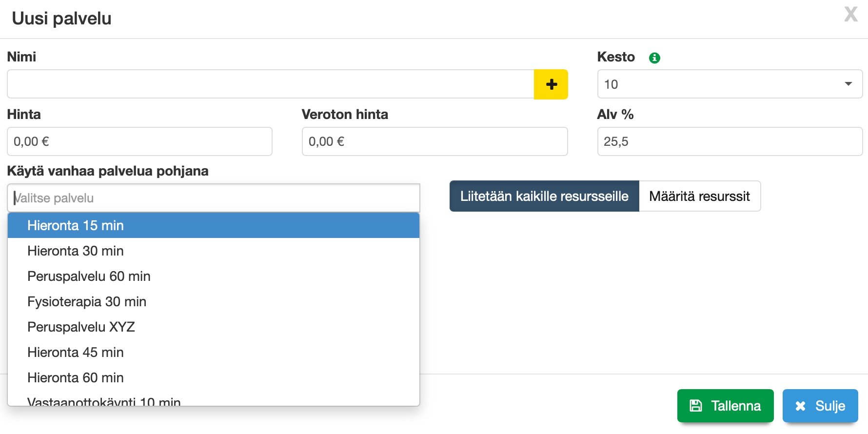Click the Alv % input field

pos(730,142)
